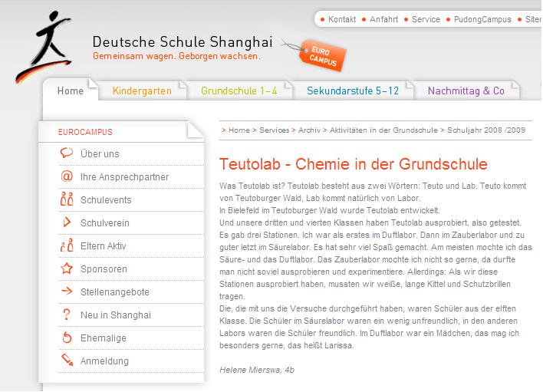The height and width of the screenshot is (392, 543).
Task: Open the Grundschule 1–4 tab
Action: (239, 91)
